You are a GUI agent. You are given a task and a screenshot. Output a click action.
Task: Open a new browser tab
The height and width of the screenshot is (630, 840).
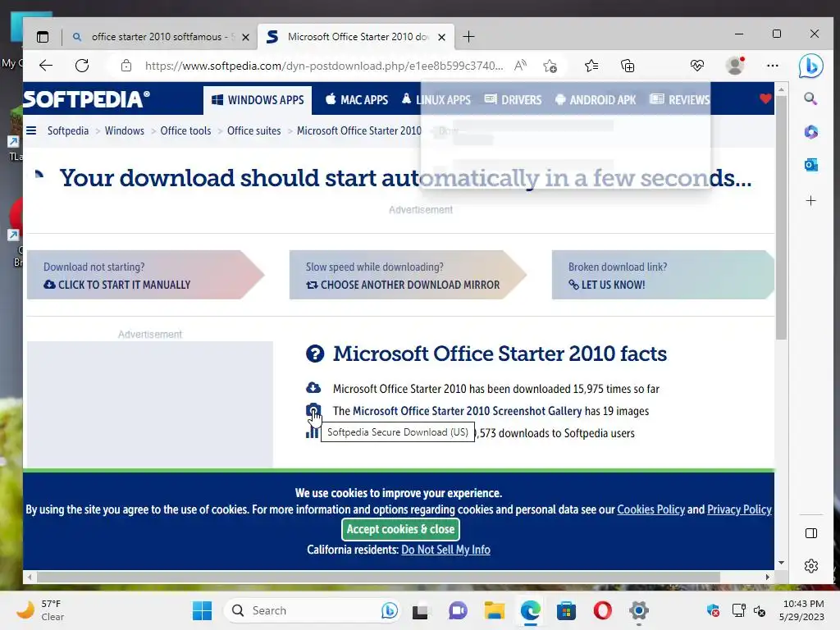click(468, 37)
